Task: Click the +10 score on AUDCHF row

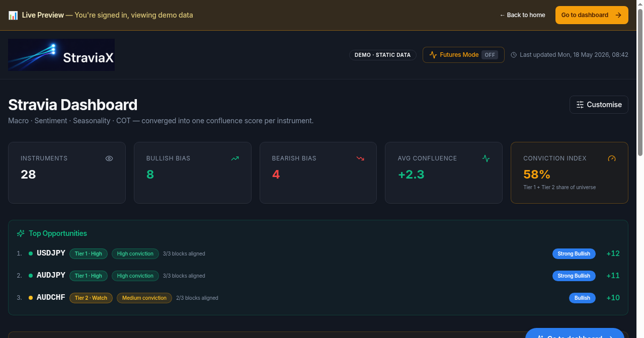Action: tap(613, 298)
